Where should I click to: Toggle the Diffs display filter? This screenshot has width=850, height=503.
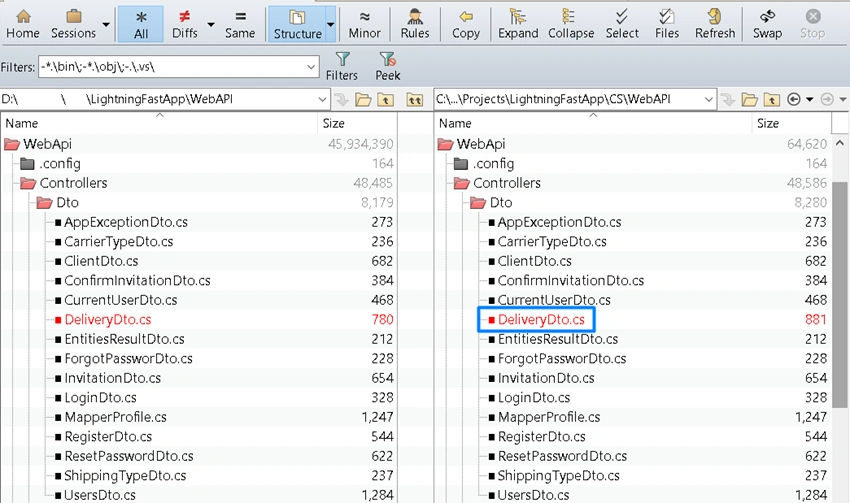[185, 24]
